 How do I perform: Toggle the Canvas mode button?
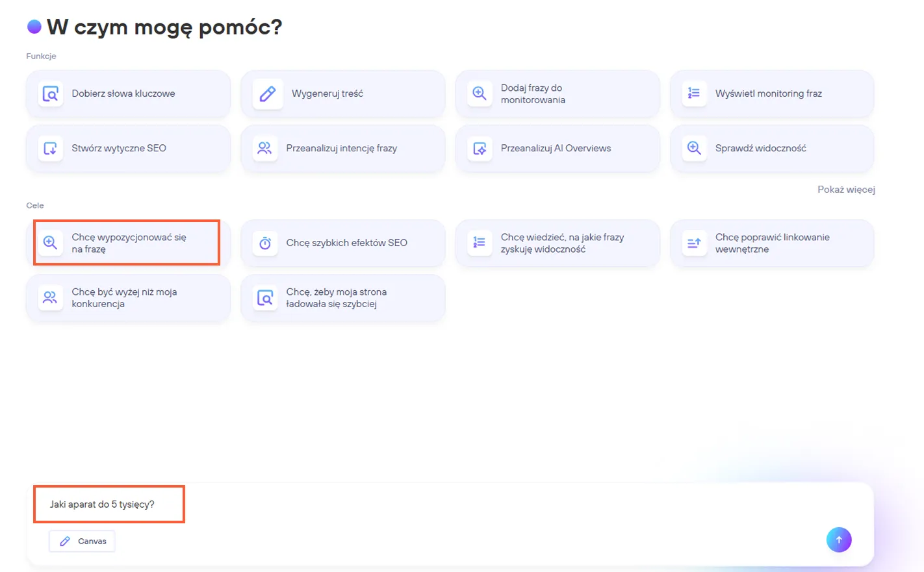click(x=83, y=541)
